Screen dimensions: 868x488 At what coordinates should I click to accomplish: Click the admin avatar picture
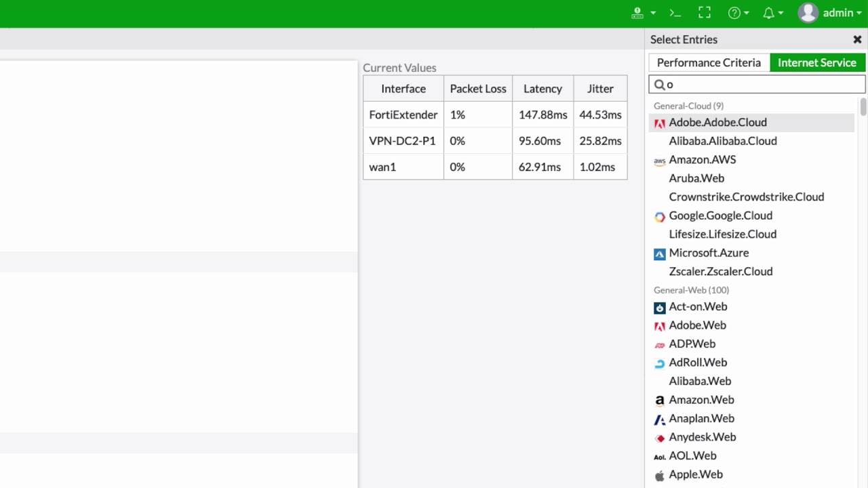808,13
